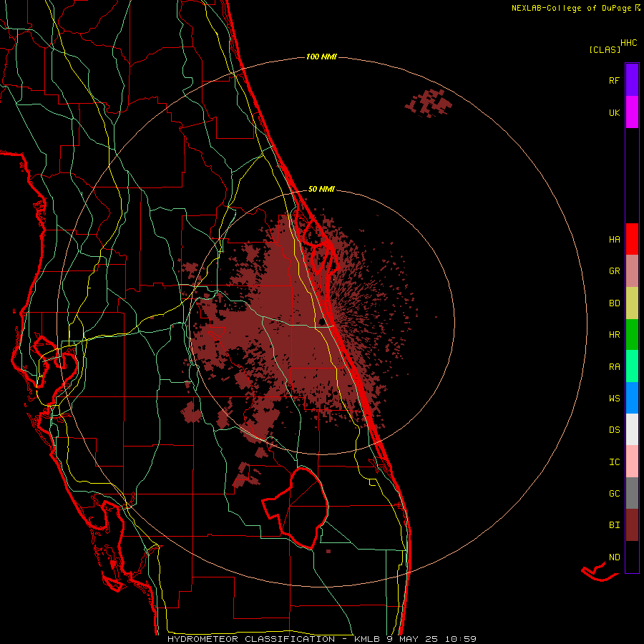
Task: Select the 'WS' legend label
Action: [614, 399]
